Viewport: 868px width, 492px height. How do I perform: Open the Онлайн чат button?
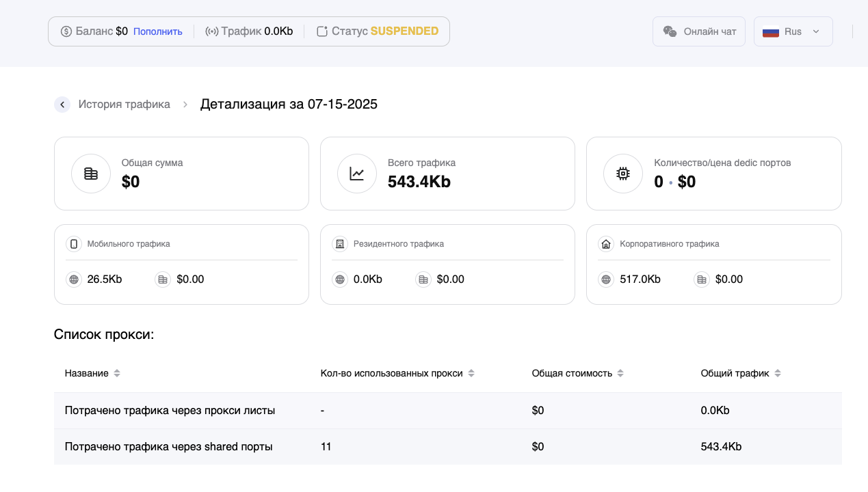coord(699,31)
